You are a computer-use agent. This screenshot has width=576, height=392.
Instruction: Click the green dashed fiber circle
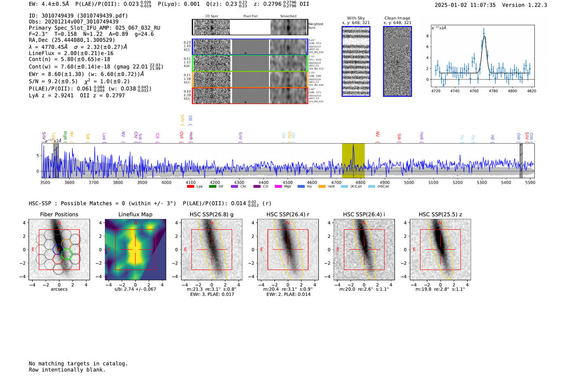pos(67,255)
